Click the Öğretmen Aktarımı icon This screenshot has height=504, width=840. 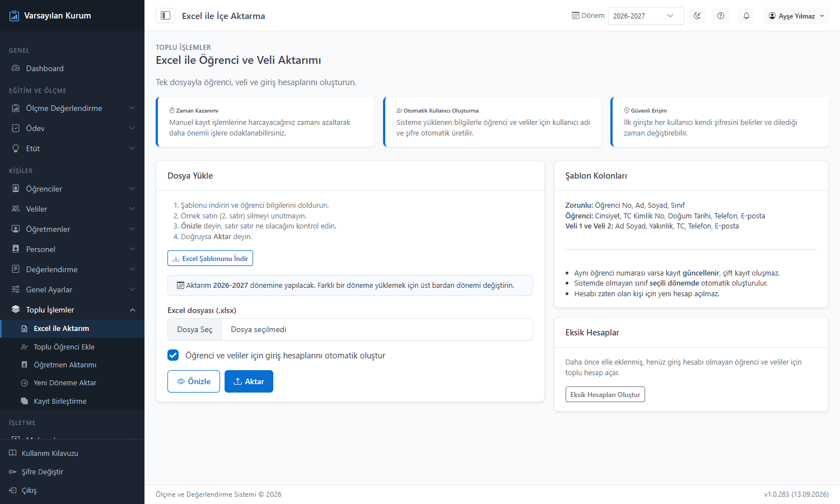click(24, 365)
